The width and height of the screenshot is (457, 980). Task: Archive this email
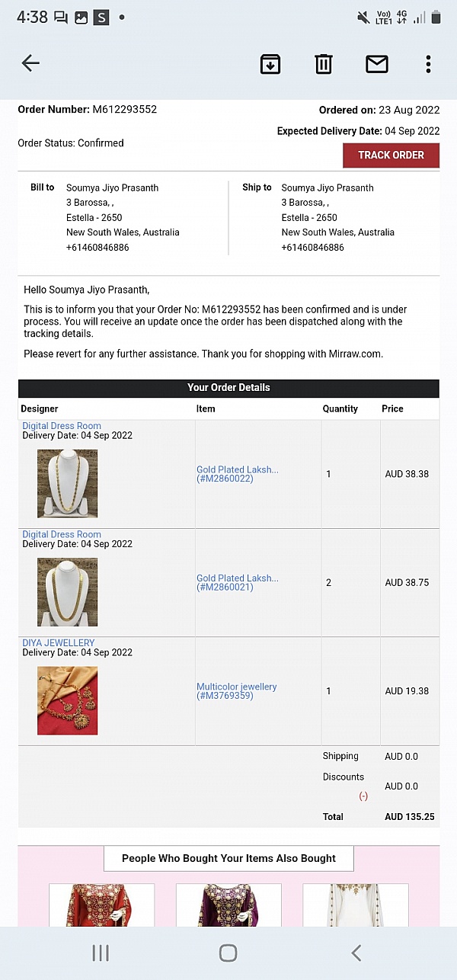tap(270, 64)
